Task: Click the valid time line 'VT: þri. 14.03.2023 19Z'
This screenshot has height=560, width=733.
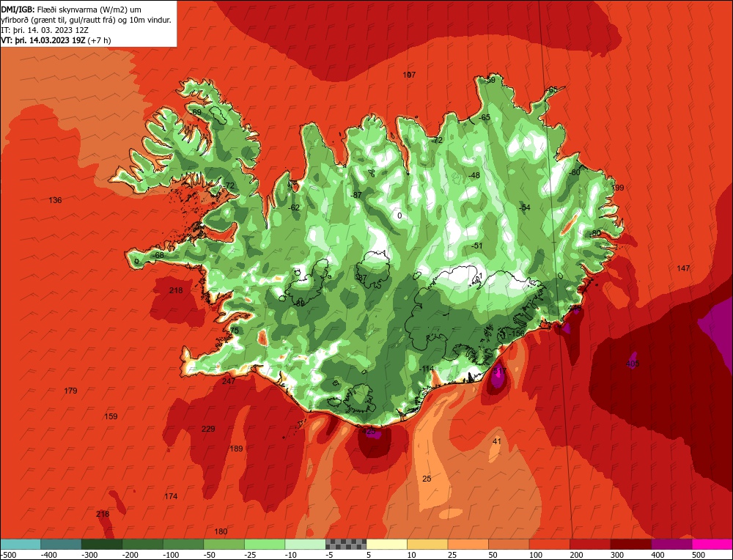Action: 56,40
